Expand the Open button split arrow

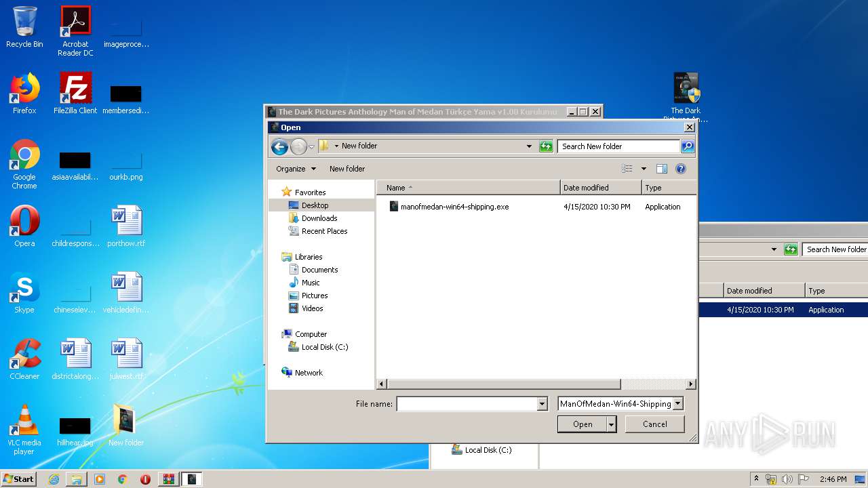pyautogui.click(x=611, y=424)
